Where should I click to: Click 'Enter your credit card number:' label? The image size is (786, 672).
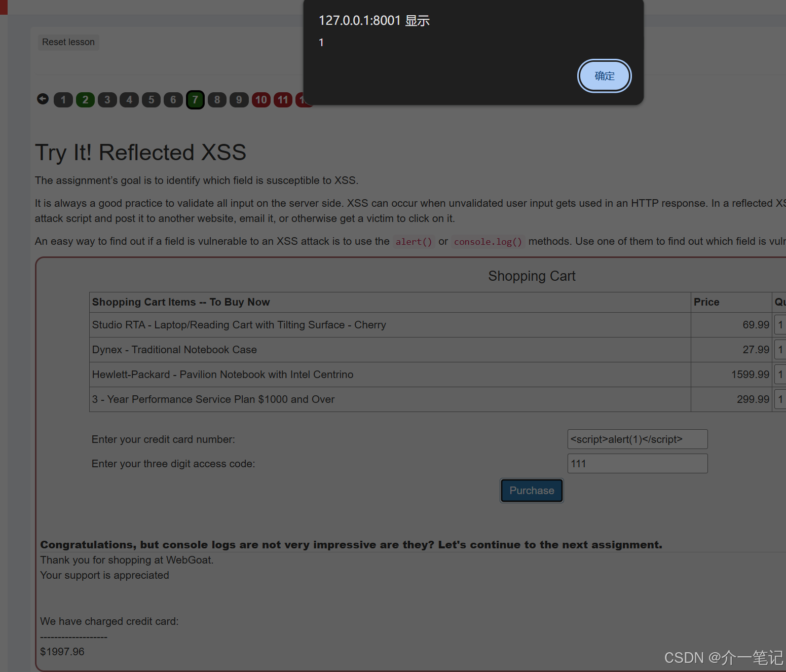[163, 439]
